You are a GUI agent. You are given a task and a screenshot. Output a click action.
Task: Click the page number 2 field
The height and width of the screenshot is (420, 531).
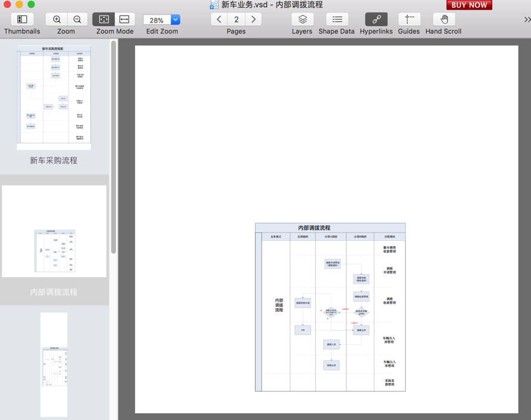pyautogui.click(x=237, y=19)
